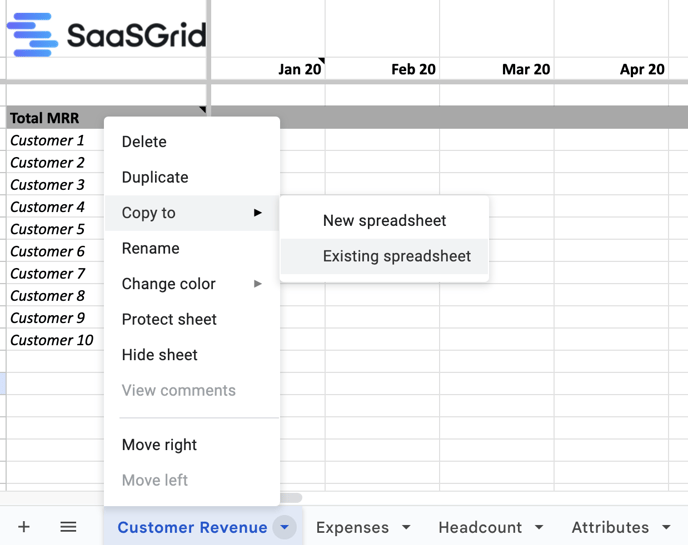Open Headcount tab dropdown arrow

(539, 528)
